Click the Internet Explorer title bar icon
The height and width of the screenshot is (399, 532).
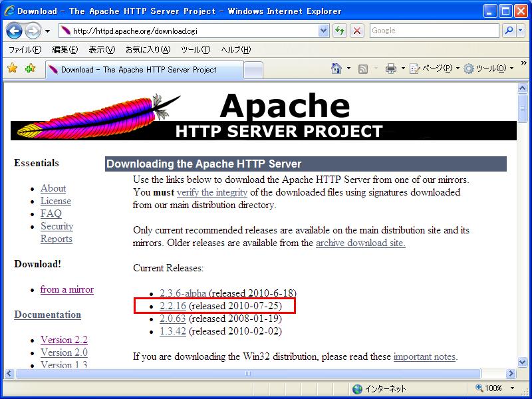tap(9, 11)
